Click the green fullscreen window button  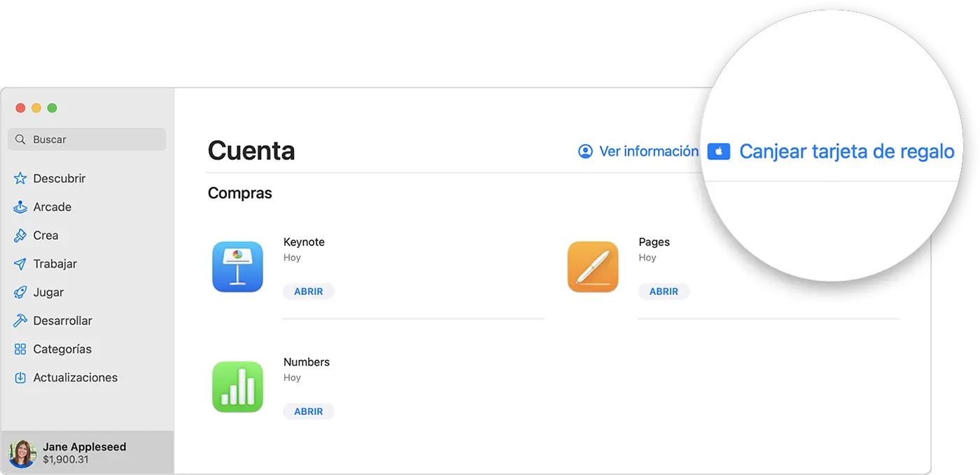[52, 108]
